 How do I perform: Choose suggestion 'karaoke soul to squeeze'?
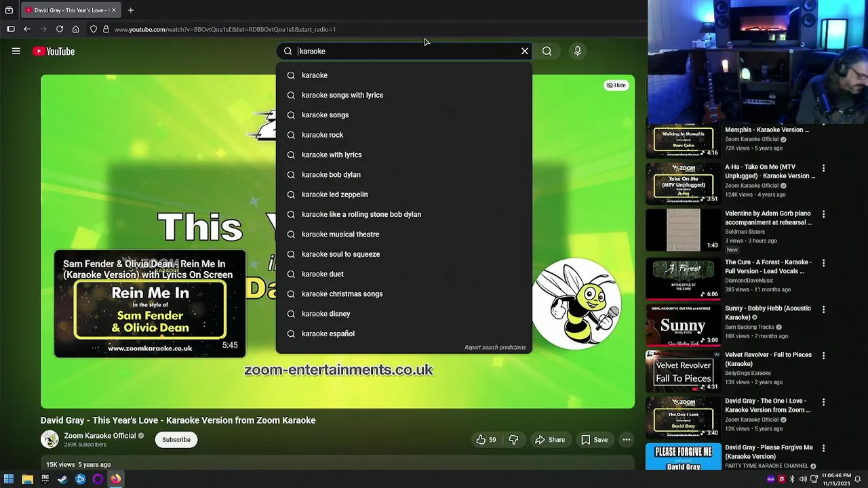403,254
